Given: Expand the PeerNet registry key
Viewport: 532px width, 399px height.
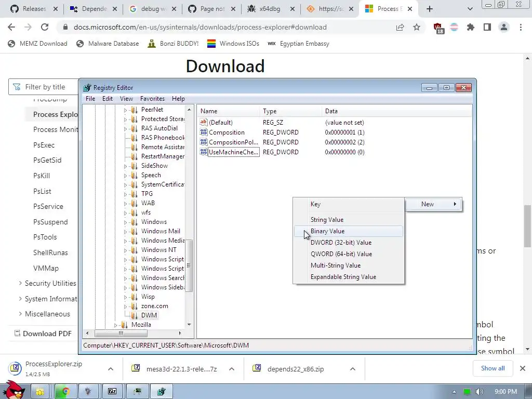Looking at the screenshot, I should click(125, 110).
